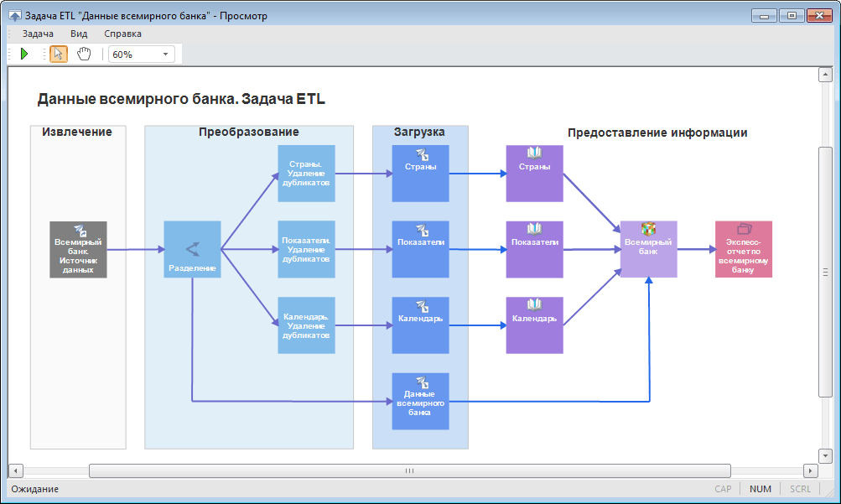Select the Всемирный банк Источник данных block
Image resolution: width=841 pixels, height=504 pixels.
[78, 249]
